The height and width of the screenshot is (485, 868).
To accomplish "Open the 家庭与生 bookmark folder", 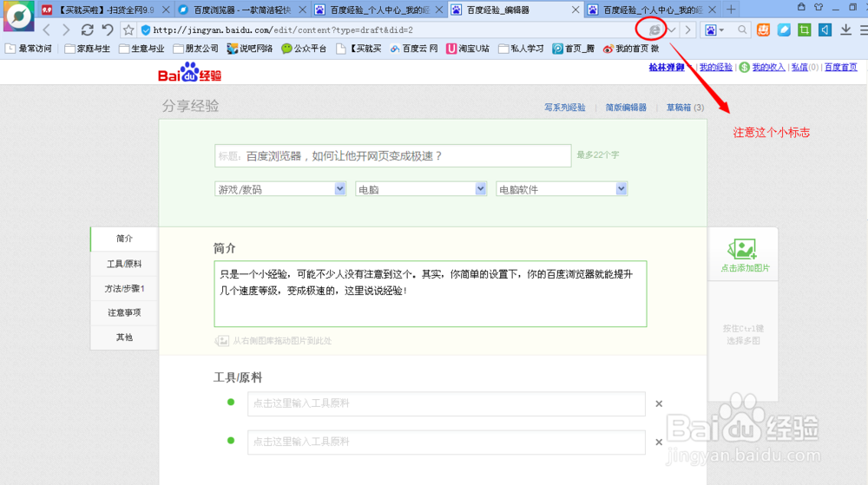I will click(87, 49).
